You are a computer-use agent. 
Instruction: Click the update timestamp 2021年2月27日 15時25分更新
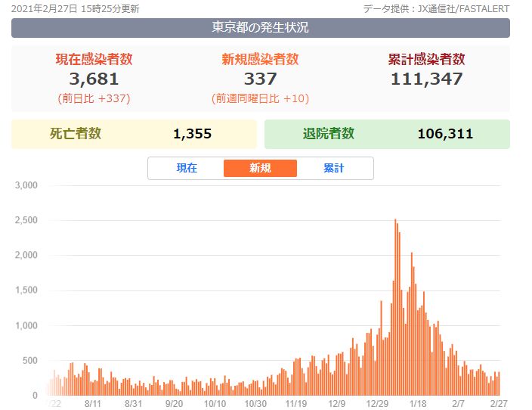[76, 9]
